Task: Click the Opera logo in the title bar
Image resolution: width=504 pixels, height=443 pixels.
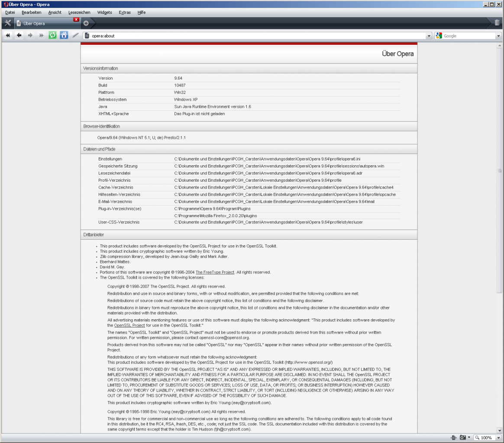Action: tap(6, 4)
